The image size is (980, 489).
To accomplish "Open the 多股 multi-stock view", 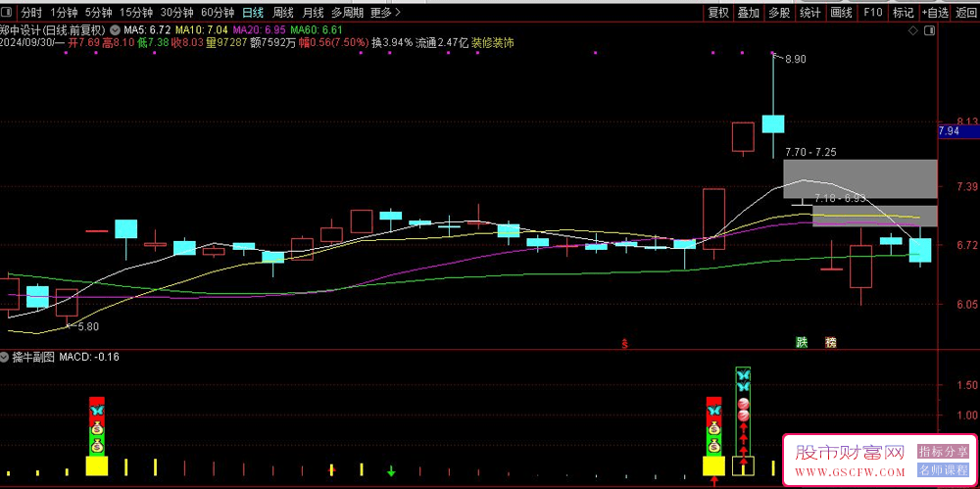I will point(779,12).
